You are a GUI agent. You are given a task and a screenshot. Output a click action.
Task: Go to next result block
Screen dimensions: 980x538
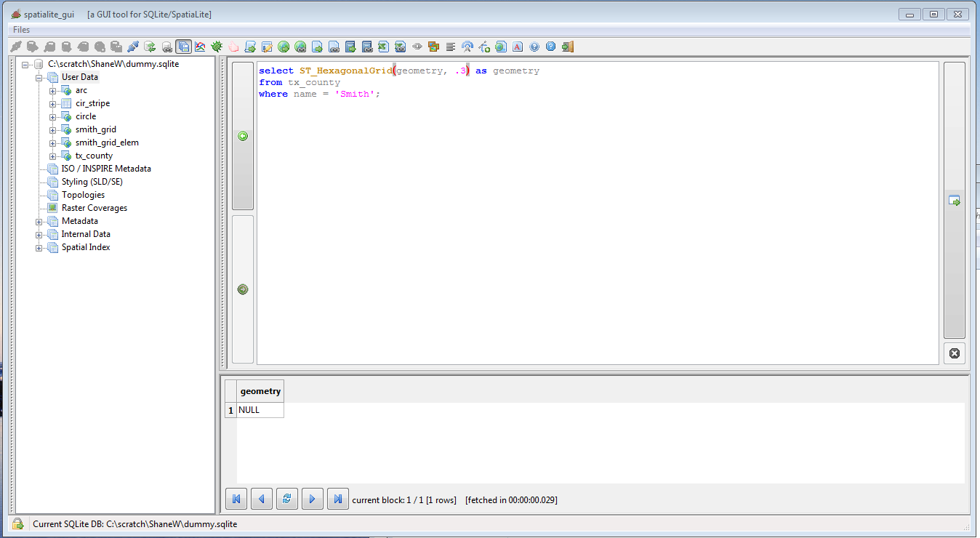coord(313,499)
